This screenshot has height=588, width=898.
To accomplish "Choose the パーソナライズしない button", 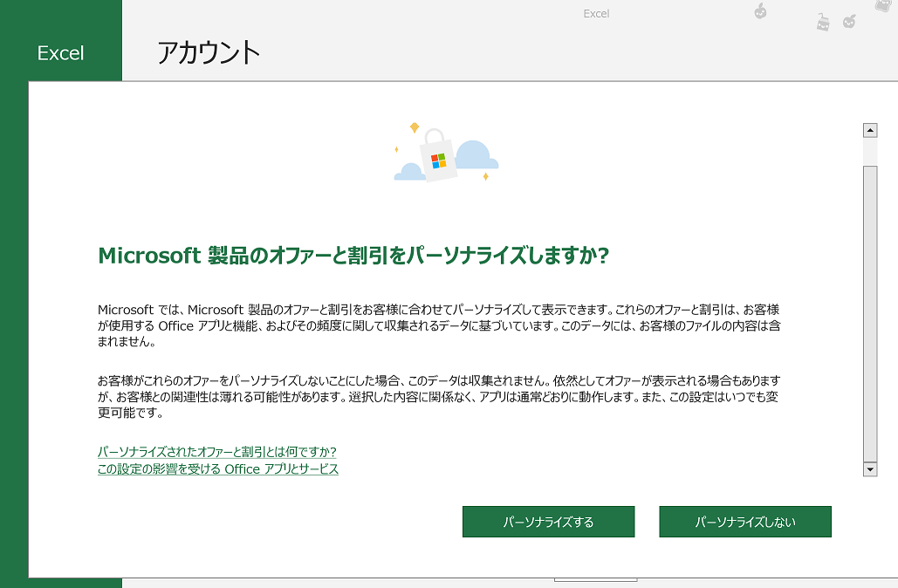I will pyautogui.click(x=745, y=522).
